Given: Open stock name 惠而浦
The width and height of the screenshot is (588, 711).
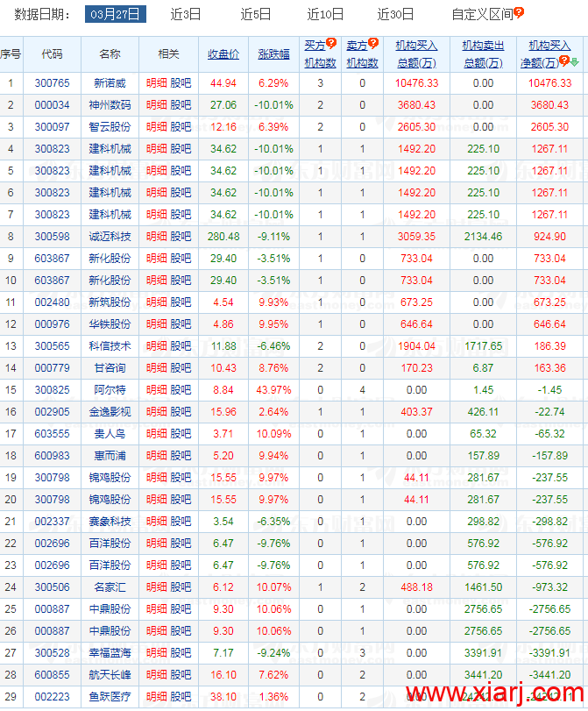Looking at the screenshot, I should (110, 456).
